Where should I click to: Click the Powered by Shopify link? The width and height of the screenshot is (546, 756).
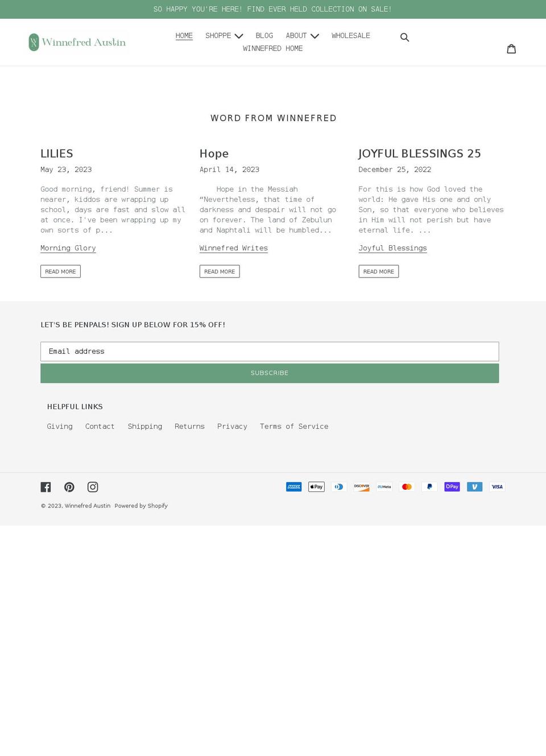point(141,506)
